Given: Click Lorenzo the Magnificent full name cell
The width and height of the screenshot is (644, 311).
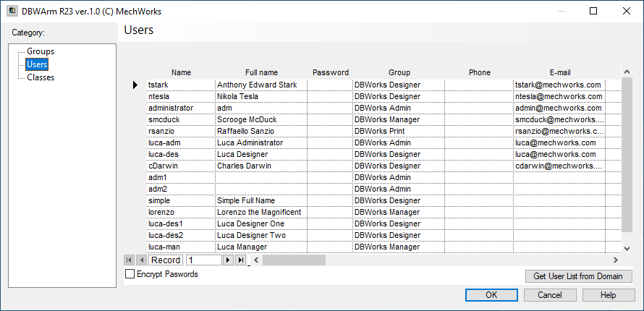Looking at the screenshot, I should [x=261, y=212].
